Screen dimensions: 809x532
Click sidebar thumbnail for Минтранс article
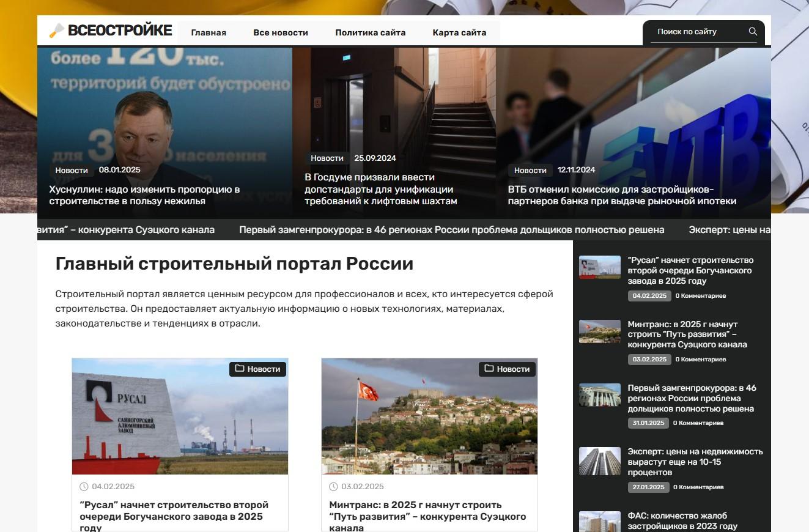tap(600, 331)
